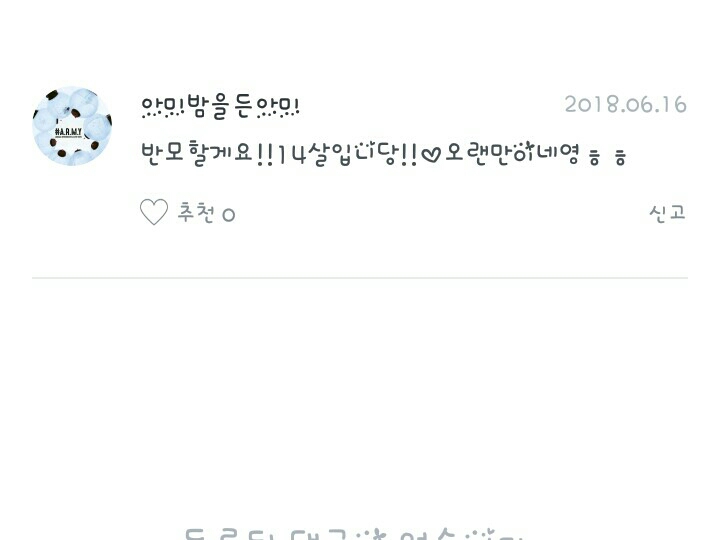Click the recommendation count 0
720x540 pixels.
229,215
